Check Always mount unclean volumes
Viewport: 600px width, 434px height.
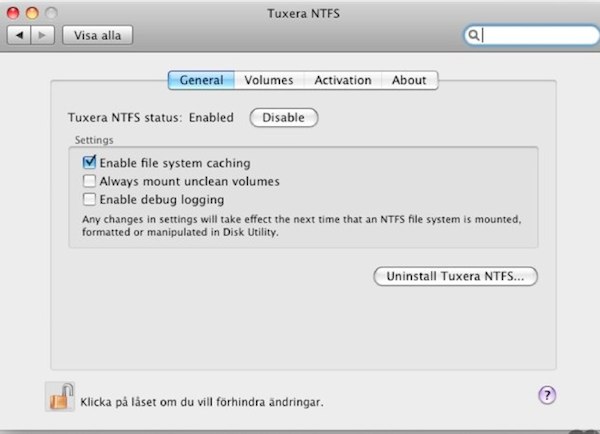90,181
